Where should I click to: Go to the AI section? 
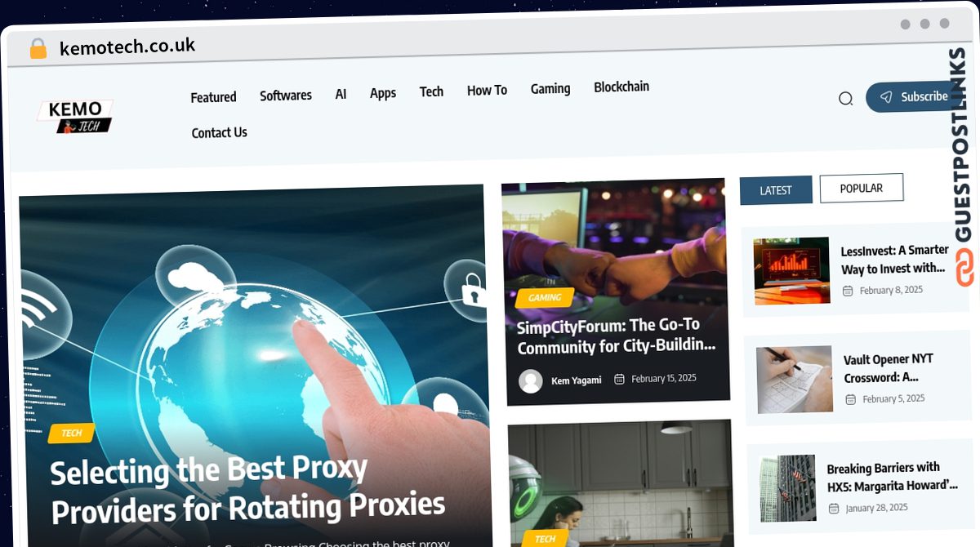pyautogui.click(x=341, y=94)
